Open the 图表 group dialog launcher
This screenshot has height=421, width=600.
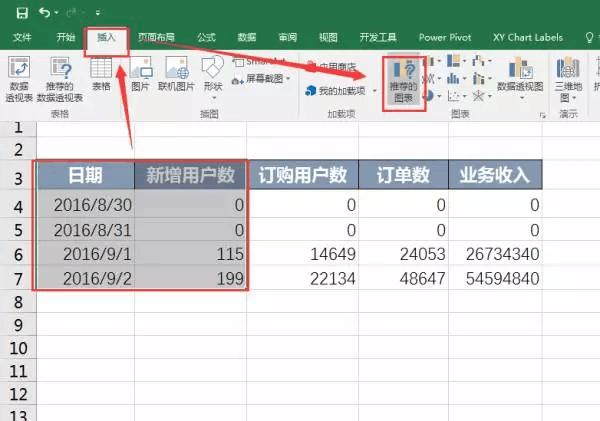[542, 115]
